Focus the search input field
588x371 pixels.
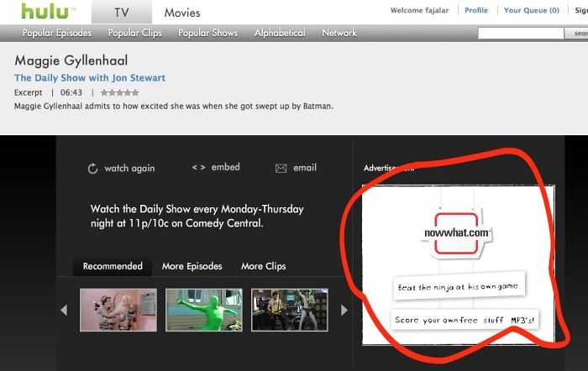tap(521, 34)
